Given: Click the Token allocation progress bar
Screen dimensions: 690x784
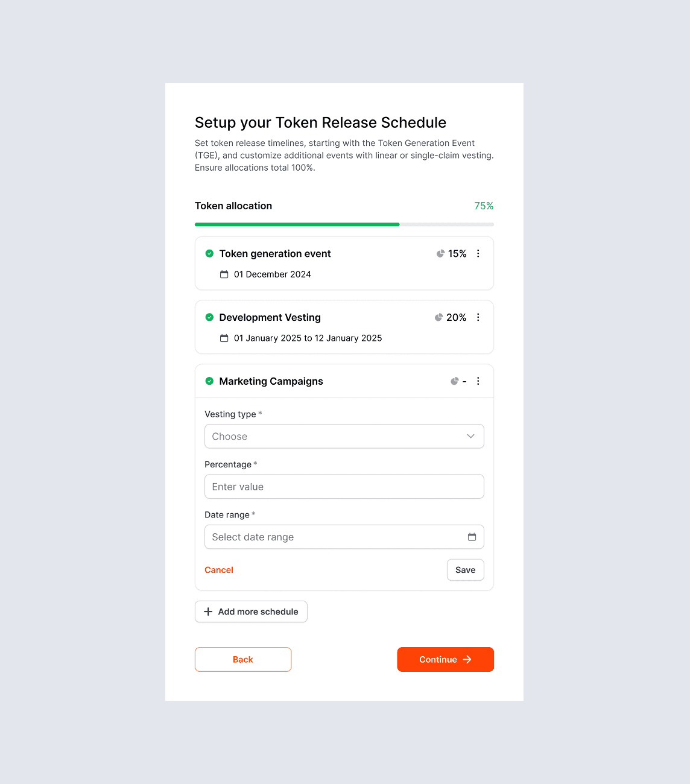Looking at the screenshot, I should [x=344, y=224].
